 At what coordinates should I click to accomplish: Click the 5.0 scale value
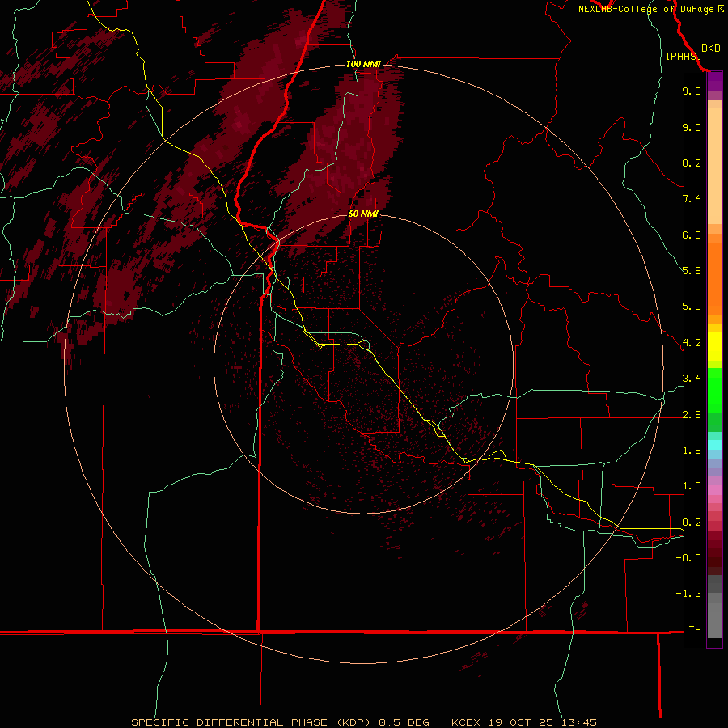pyautogui.click(x=692, y=307)
